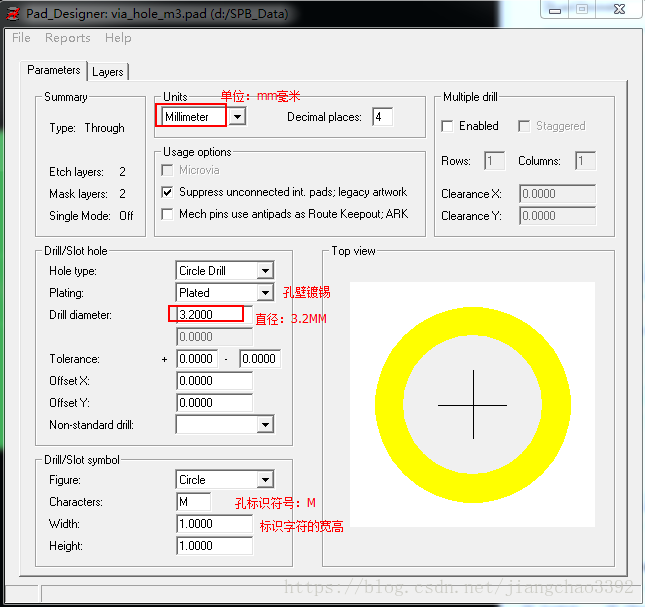
Task: Uncheck Suppress unconnected int. pads option
Action: (167, 192)
